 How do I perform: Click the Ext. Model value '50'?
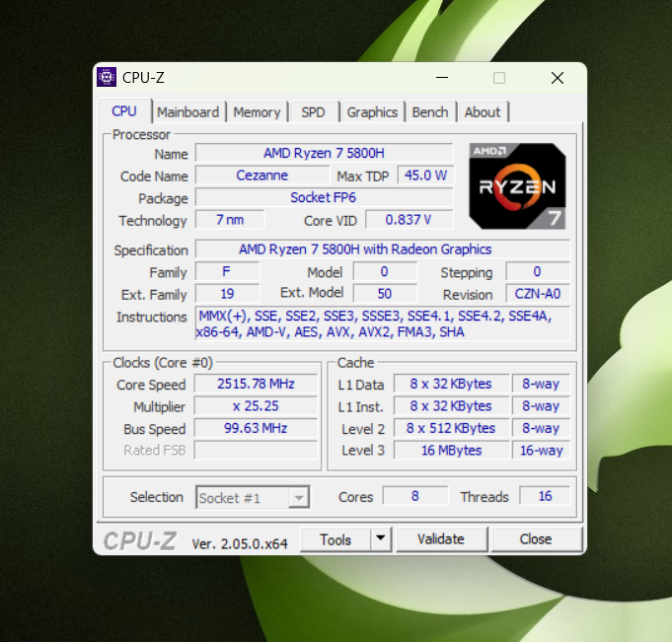coord(385,294)
